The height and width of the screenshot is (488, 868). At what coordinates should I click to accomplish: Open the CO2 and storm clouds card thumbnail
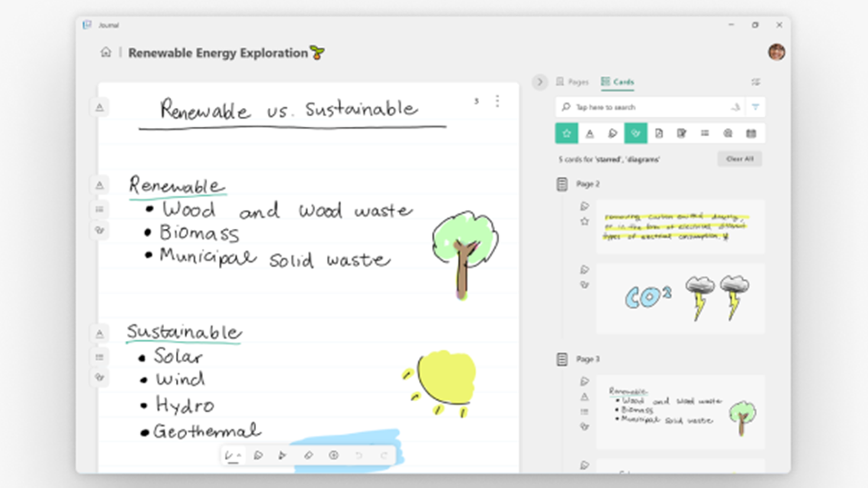pos(680,299)
